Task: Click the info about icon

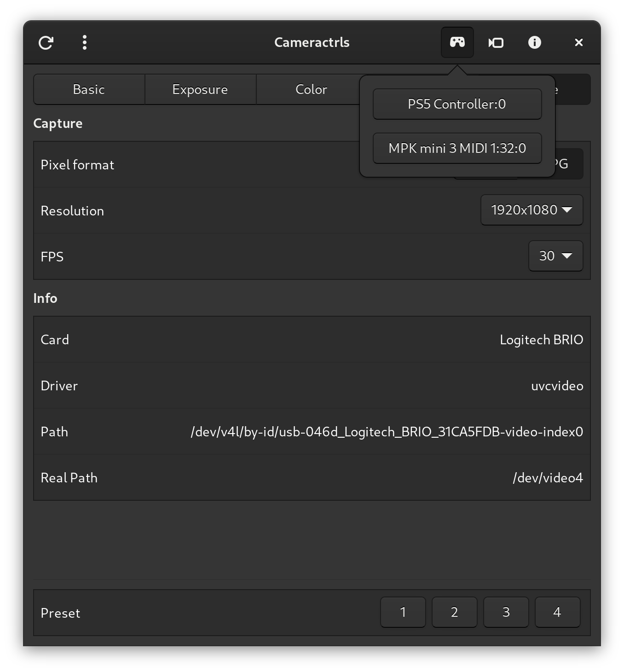Action: coord(534,43)
